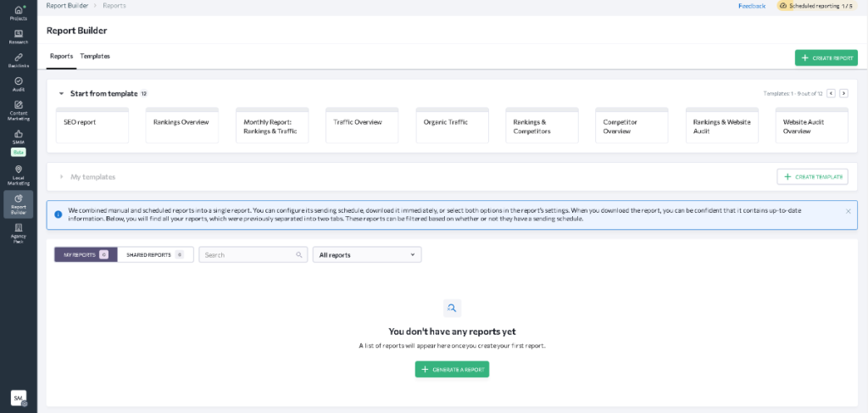Click the Create Report button
Image resolution: width=868 pixels, height=413 pixels.
pos(826,58)
